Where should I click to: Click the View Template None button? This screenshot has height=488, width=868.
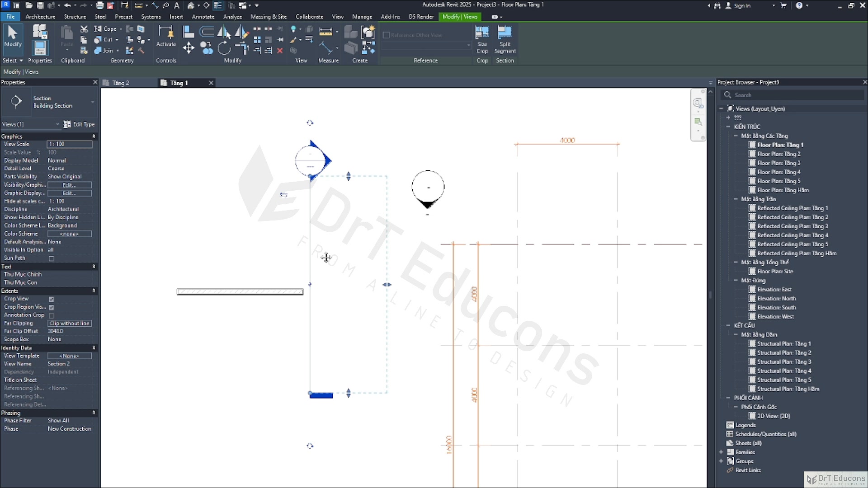(70, 356)
